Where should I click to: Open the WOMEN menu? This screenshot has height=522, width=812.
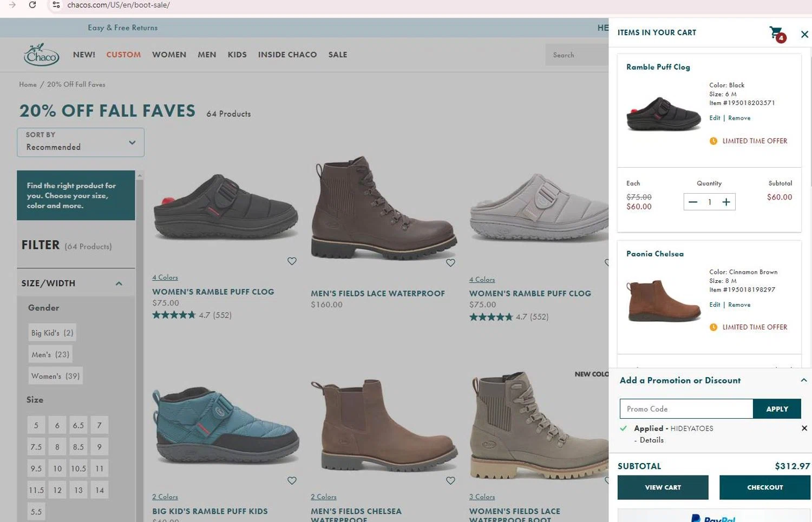pos(169,55)
